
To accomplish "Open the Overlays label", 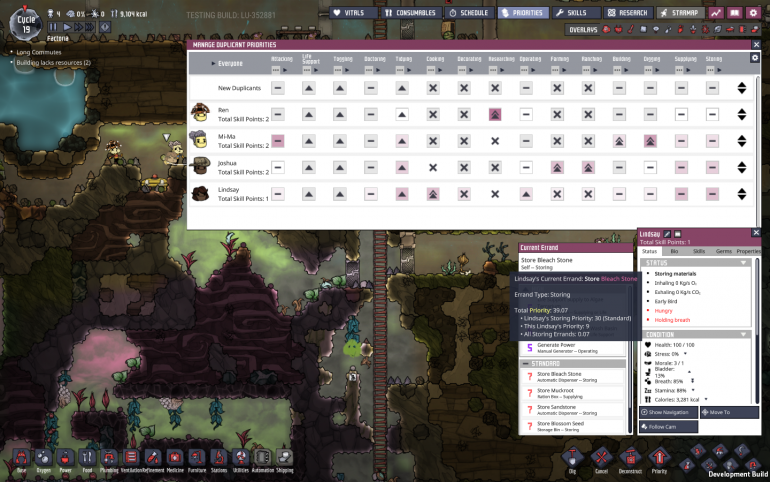I will tap(583, 30).
